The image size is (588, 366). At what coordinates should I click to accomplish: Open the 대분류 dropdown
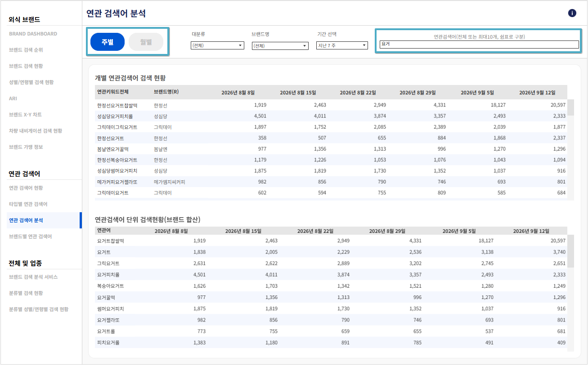217,45
